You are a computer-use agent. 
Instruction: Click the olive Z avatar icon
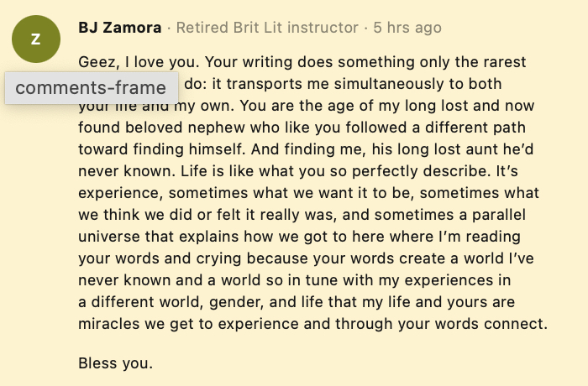coord(36,39)
